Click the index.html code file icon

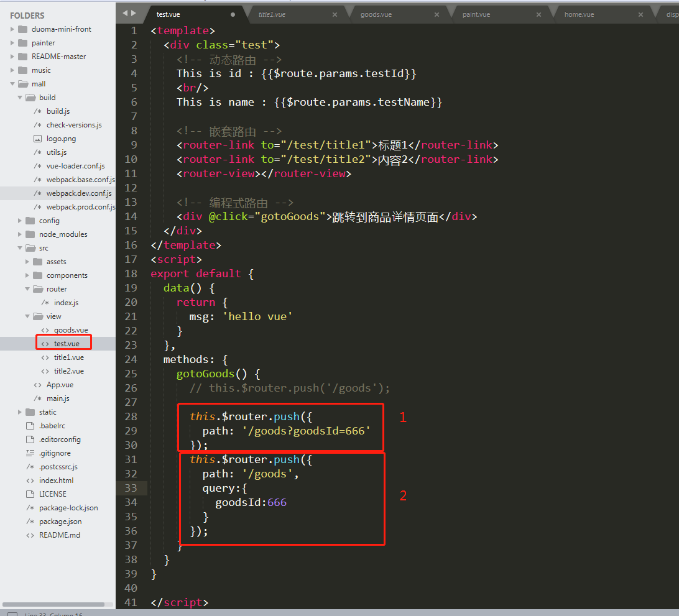[30, 480]
